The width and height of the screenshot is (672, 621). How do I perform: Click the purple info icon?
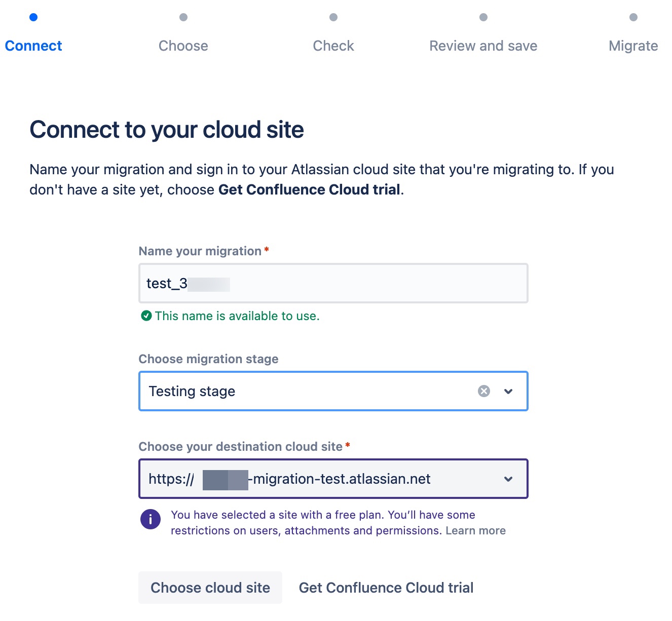click(x=151, y=519)
